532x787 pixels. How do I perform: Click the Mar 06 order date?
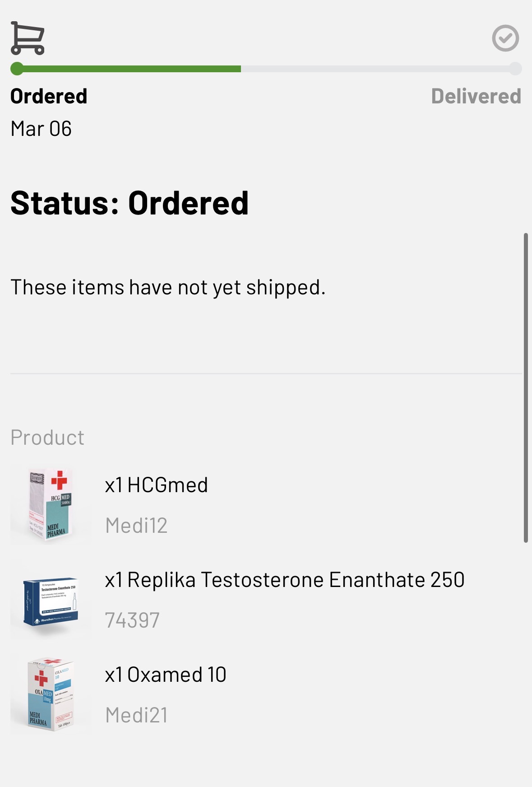[41, 129]
